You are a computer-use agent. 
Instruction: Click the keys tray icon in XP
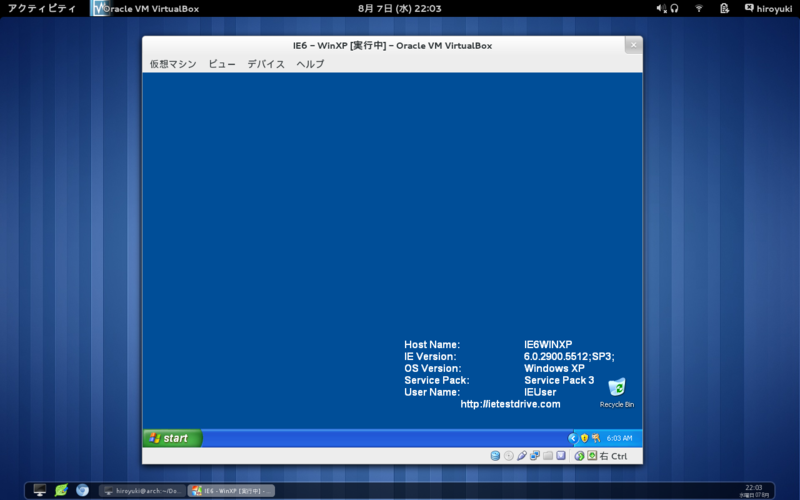point(595,438)
